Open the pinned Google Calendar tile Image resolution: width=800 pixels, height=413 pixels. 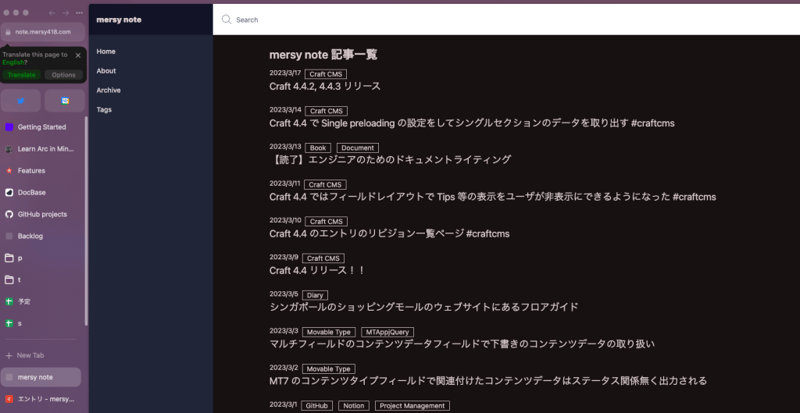[x=65, y=101]
